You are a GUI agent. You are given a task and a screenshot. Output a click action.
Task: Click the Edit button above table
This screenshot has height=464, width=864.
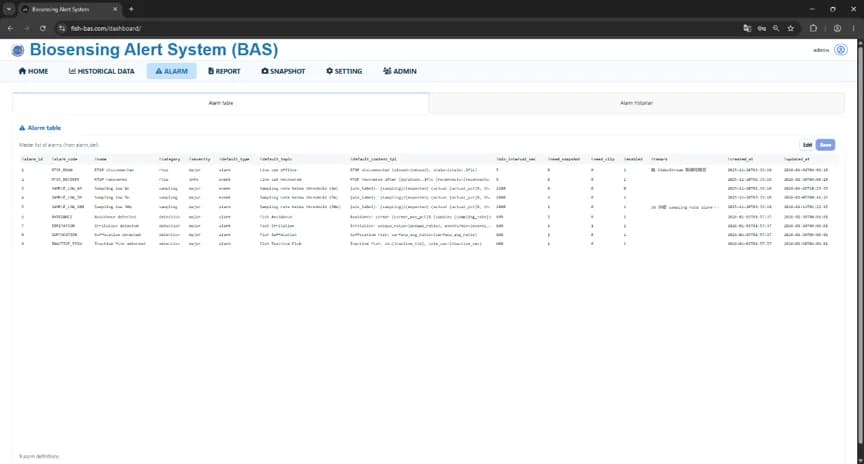(807, 145)
